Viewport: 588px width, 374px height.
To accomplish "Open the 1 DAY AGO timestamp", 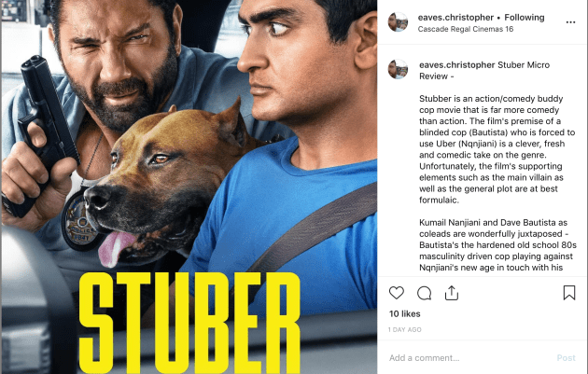I will click(405, 330).
